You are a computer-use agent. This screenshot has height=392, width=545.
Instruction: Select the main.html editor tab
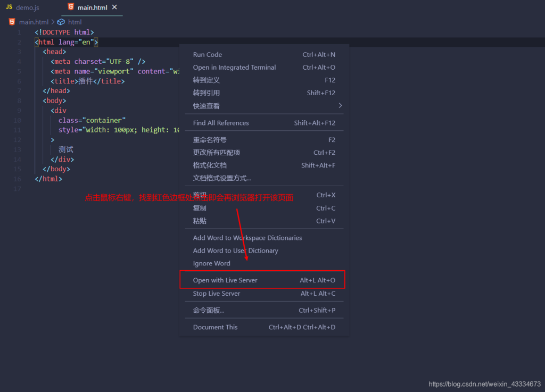[x=93, y=7]
